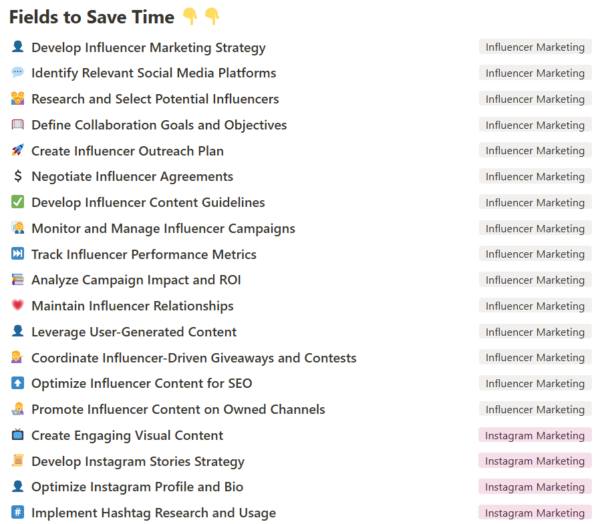Viewport: 600px width, 524px height.
Task: Open Develop Influencer Marketing Strategy page
Action: coord(148,47)
